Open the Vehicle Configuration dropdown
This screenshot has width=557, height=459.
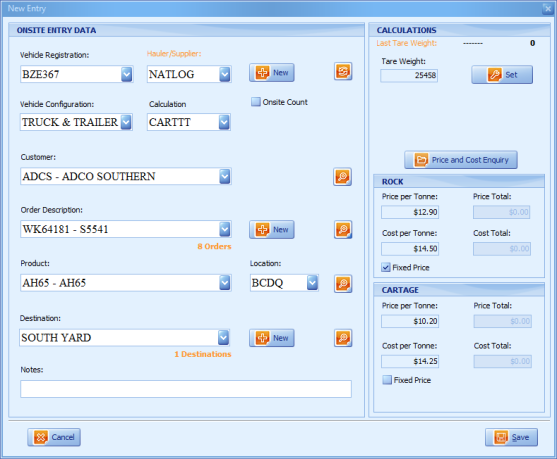(x=126, y=122)
